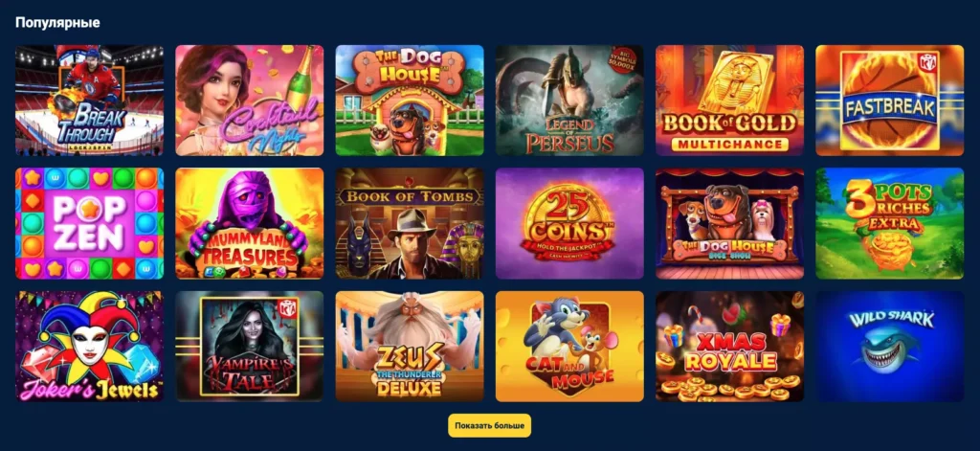Click the Популярные section heading
This screenshot has width=980, height=451.
point(57,23)
